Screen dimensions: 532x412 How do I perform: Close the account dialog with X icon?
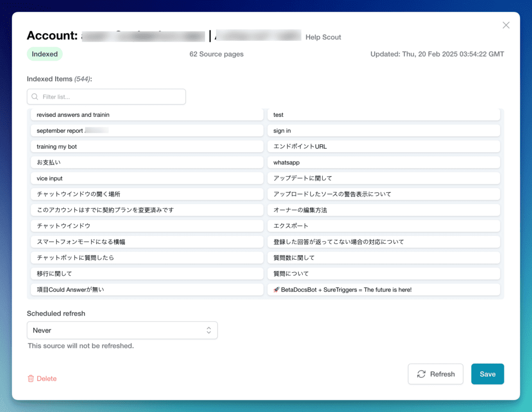tap(506, 25)
